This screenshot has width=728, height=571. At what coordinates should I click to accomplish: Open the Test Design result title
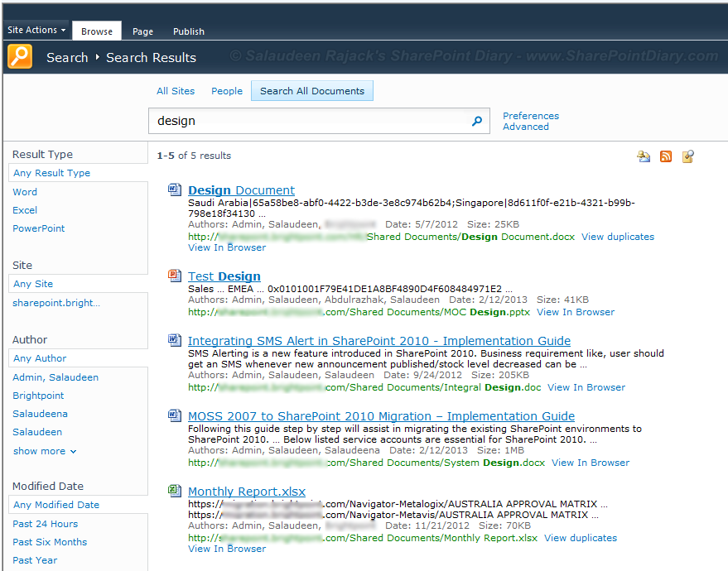point(224,276)
